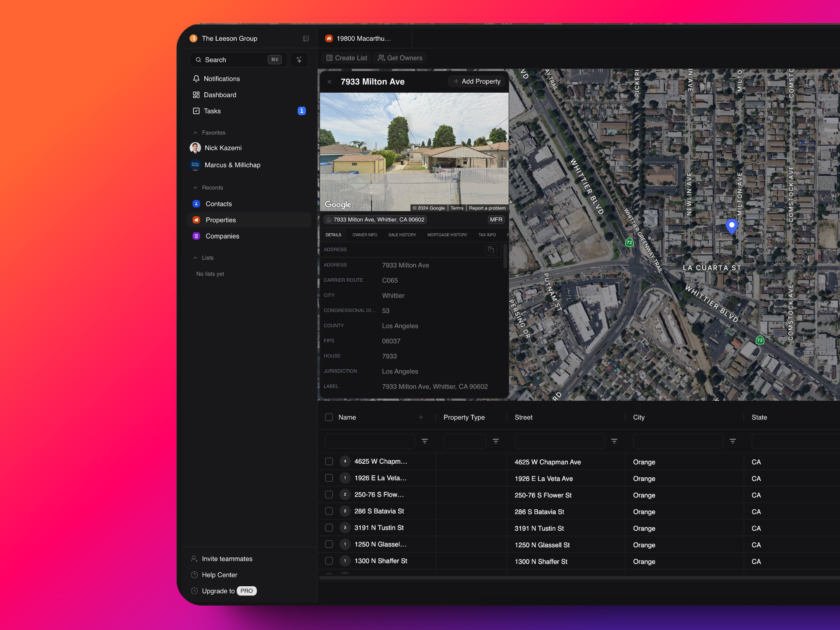Collapse the Lists section
This screenshot has width=840, height=630.
coord(196,258)
